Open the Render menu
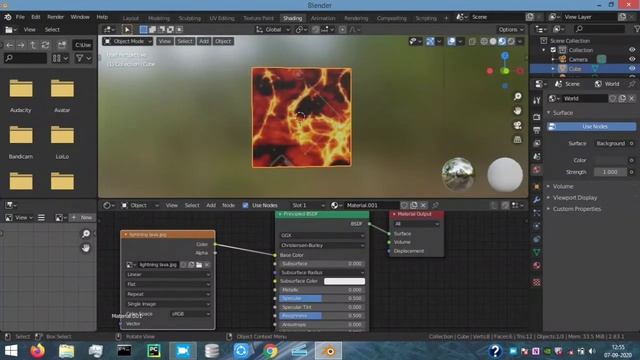This screenshot has width=640, height=360. (56, 17)
